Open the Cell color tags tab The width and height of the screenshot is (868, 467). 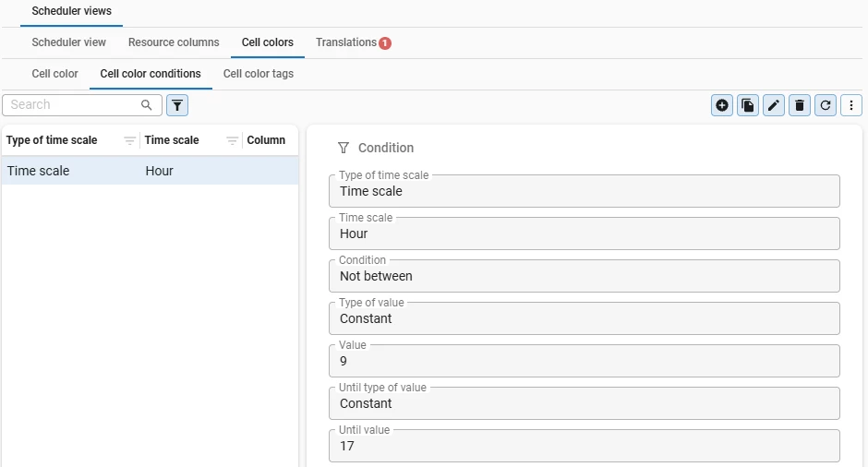coord(259,74)
